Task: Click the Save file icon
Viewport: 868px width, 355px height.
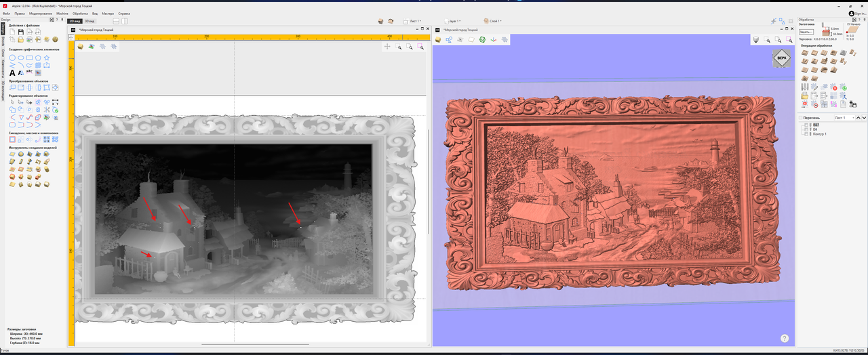Action: (21, 32)
